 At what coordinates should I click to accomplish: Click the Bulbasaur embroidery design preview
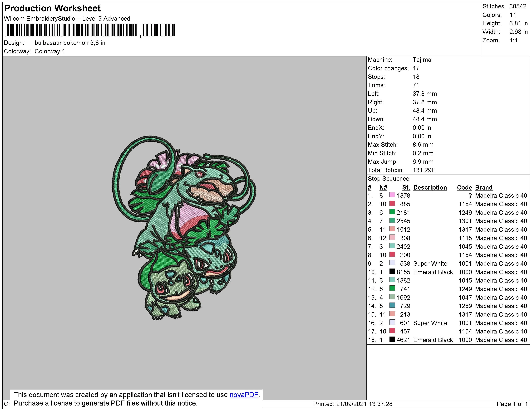click(184, 228)
